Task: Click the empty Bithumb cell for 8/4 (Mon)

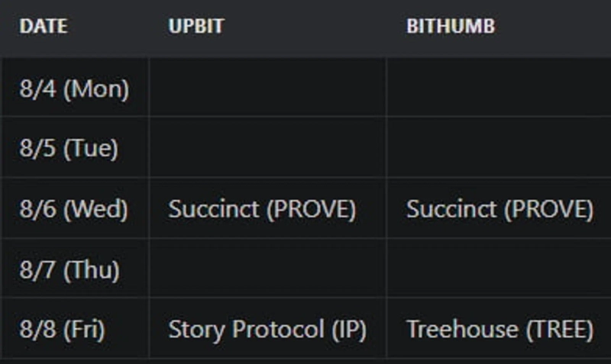Action: click(x=498, y=89)
